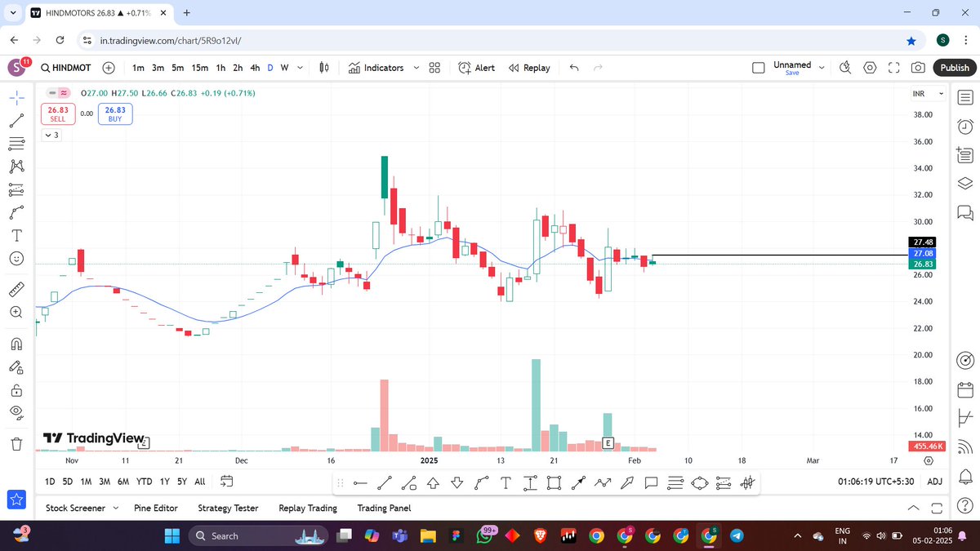Open the calendar panel in right sidebar
This screenshot has width=980, height=551.
[964, 389]
